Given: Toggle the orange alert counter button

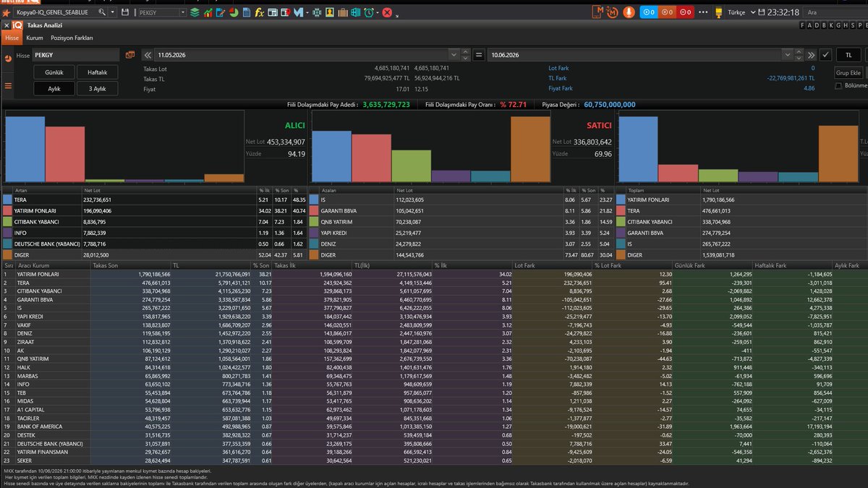Looking at the screenshot, I should coord(667,12).
